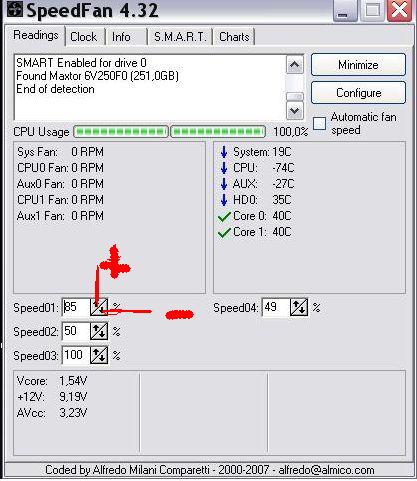Enable the Automatic fan speed checkbox
This screenshot has height=481, width=417.
[319, 123]
